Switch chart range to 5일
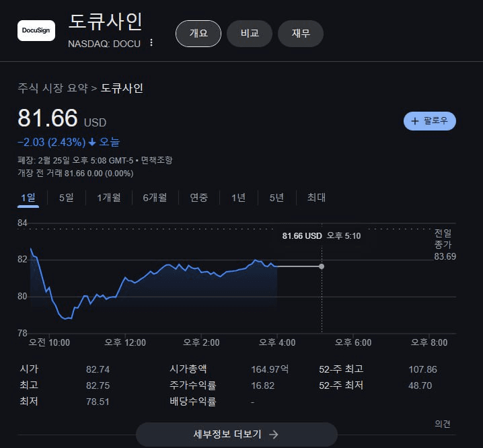This screenshot has width=483, height=448. pos(67,198)
